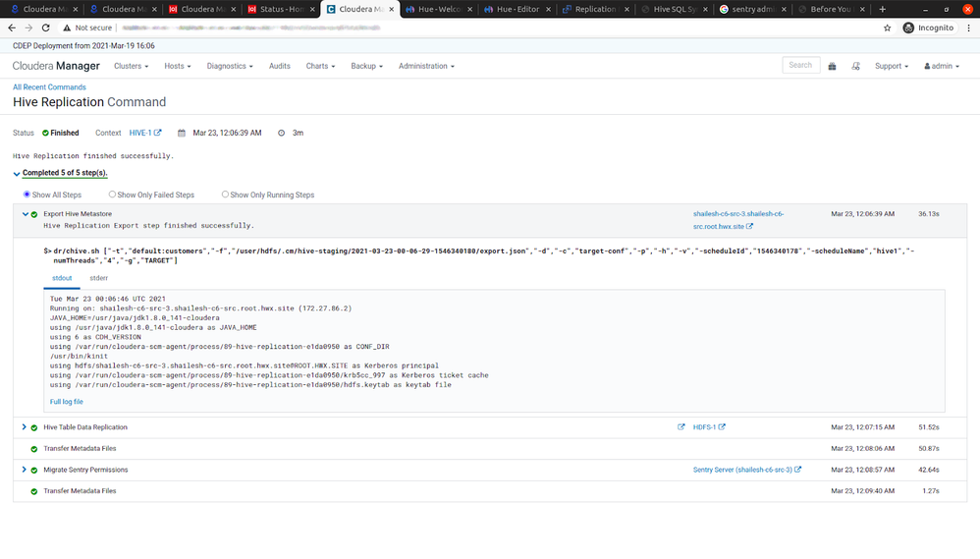Select Show Only Running Steps radio
This screenshot has width=980, height=559.
(225, 195)
